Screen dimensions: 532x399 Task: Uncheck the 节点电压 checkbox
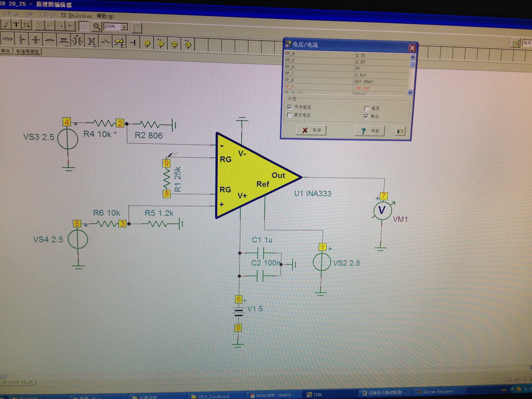pyautogui.click(x=290, y=107)
